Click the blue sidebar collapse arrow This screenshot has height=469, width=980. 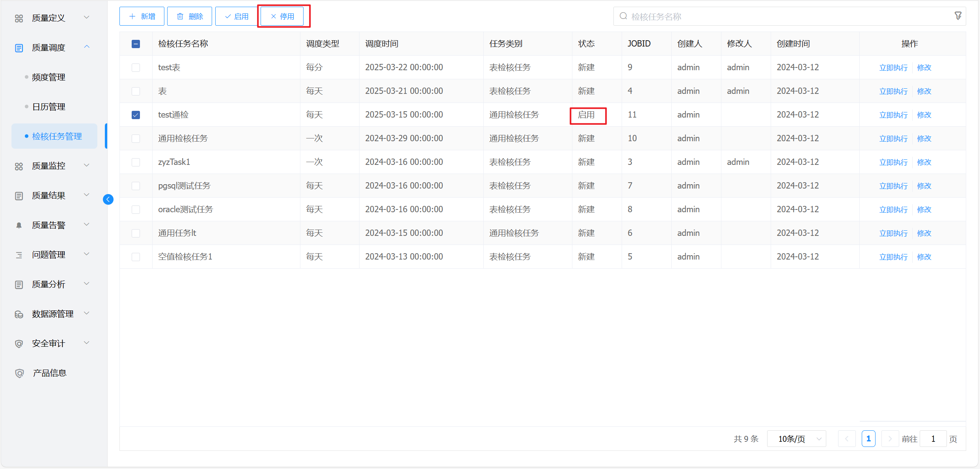[x=108, y=200]
